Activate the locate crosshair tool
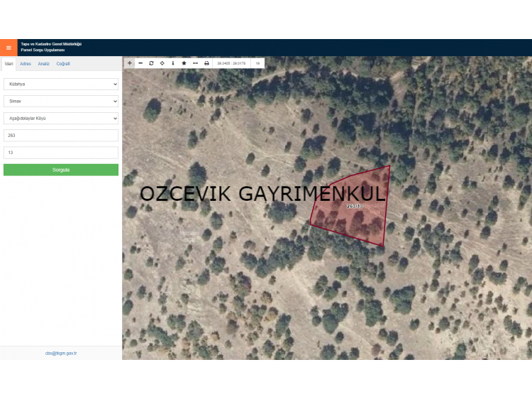The image size is (532, 399). pos(162,63)
